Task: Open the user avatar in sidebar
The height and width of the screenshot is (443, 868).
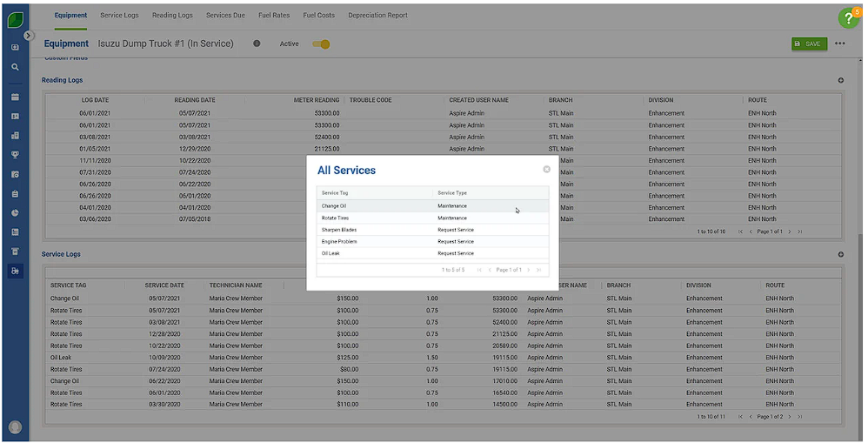Action: click(16, 427)
